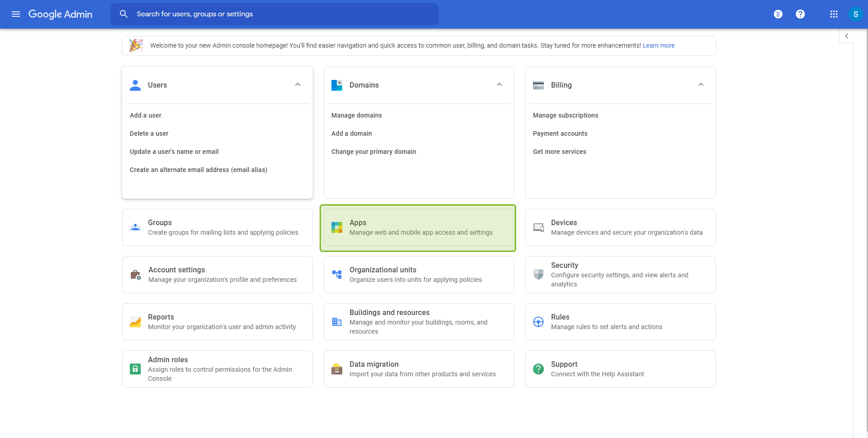
Task: Select Update a user's name or email
Action: point(174,152)
